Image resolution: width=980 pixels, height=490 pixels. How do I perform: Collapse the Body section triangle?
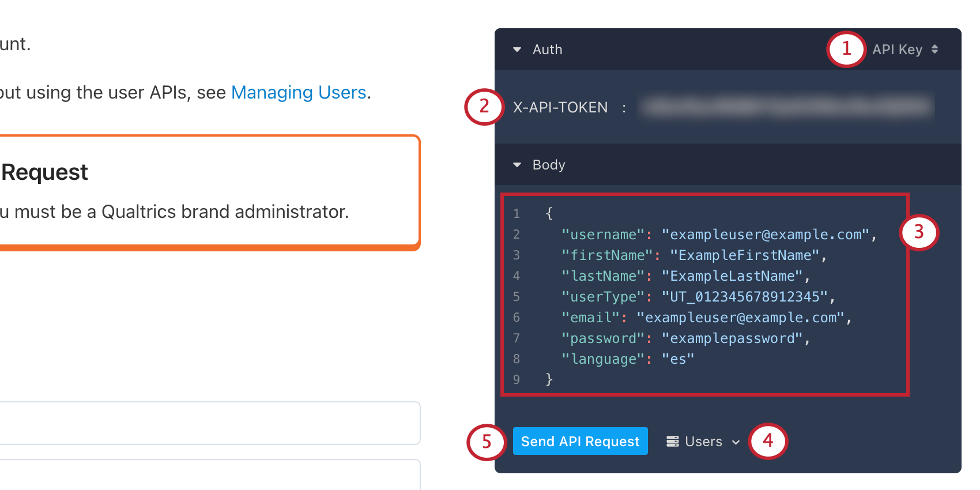517,165
